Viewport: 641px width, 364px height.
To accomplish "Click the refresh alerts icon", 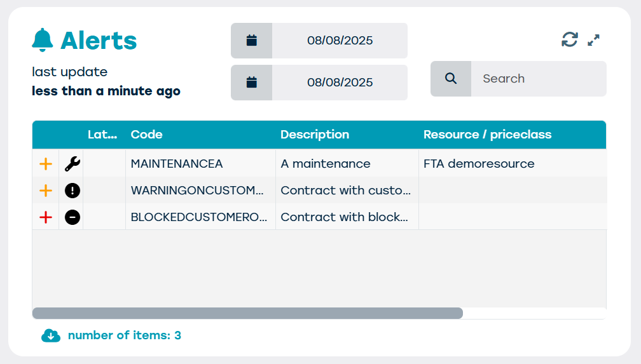I will click(x=569, y=40).
